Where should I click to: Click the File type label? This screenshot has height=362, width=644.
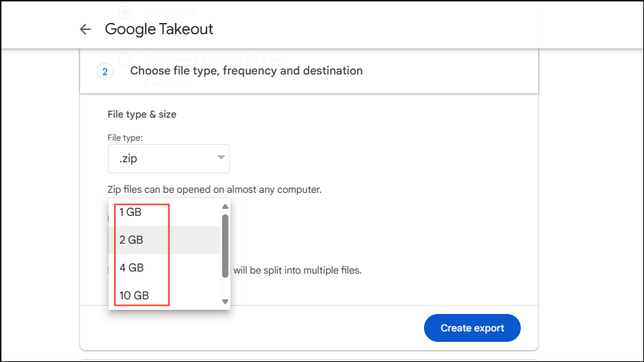125,138
